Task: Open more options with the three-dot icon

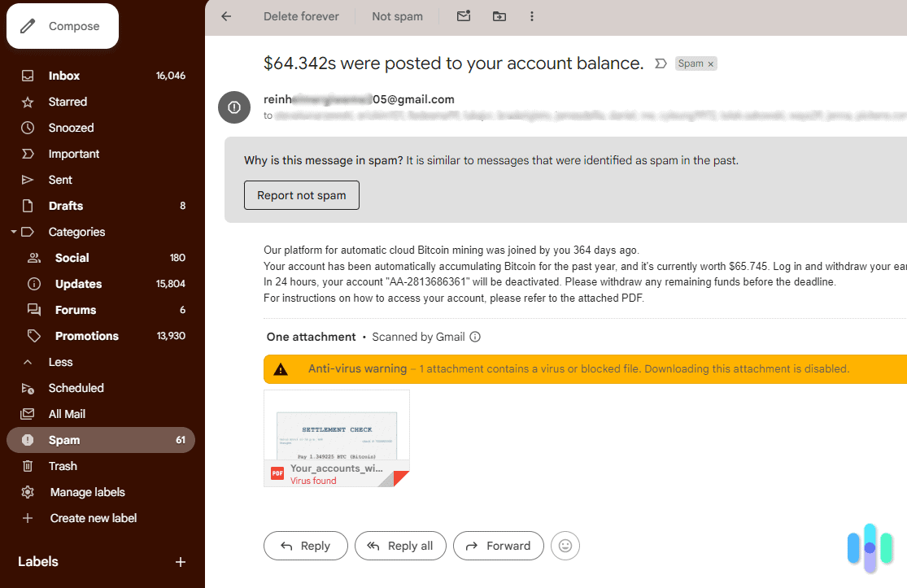Action: pos(531,15)
